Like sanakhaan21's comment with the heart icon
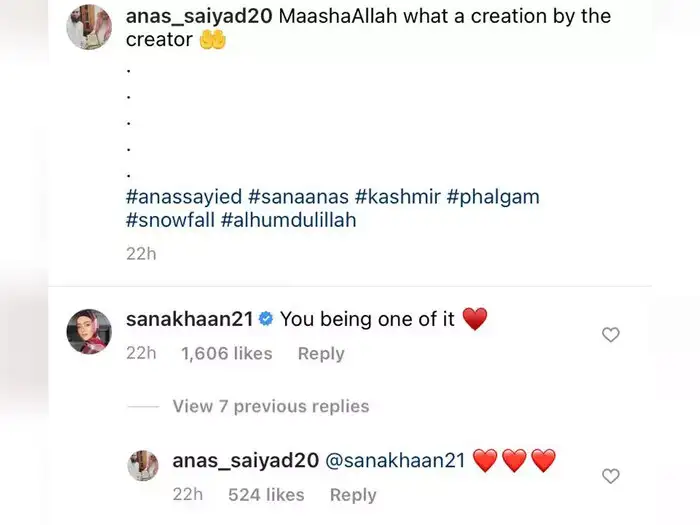This screenshot has width=700, height=525. tap(610, 335)
